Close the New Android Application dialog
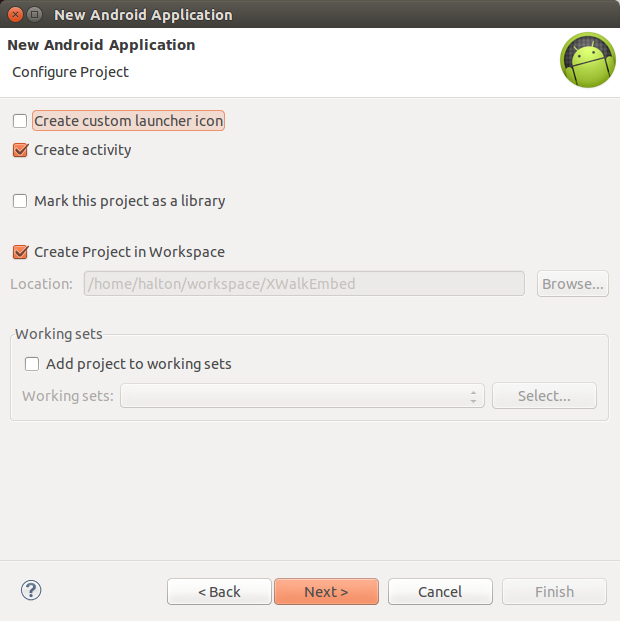Screen dimensions: 620x621 14,15
